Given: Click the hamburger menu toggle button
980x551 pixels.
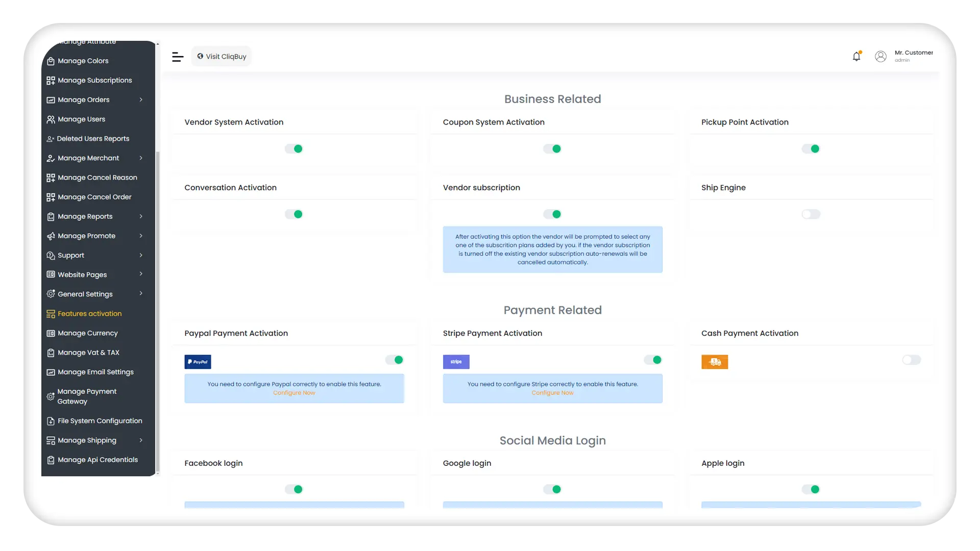Looking at the screenshot, I should point(177,56).
